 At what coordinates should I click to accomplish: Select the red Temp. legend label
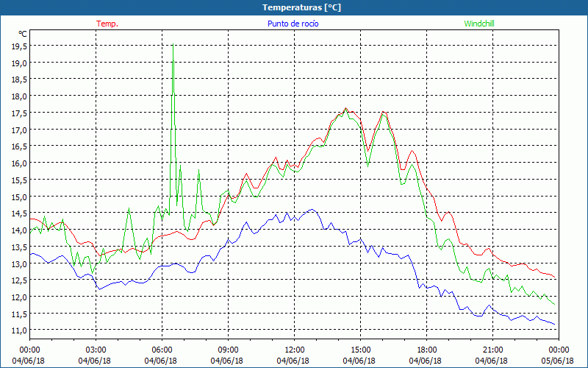[x=107, y=24]
